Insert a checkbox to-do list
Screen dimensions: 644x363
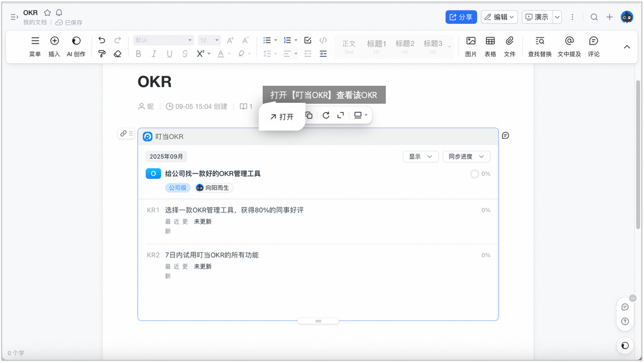click(x=308, y=40)
